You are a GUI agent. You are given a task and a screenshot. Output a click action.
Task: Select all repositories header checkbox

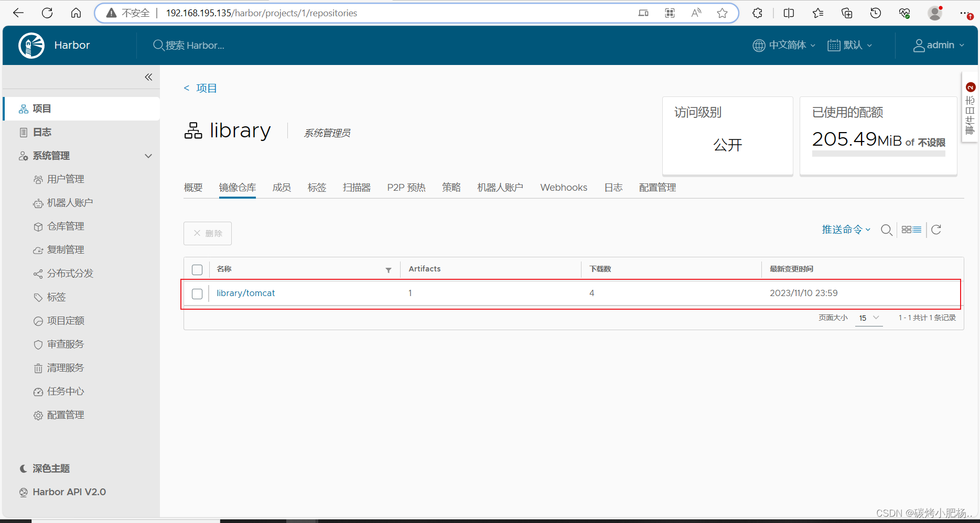coord(197,270)
